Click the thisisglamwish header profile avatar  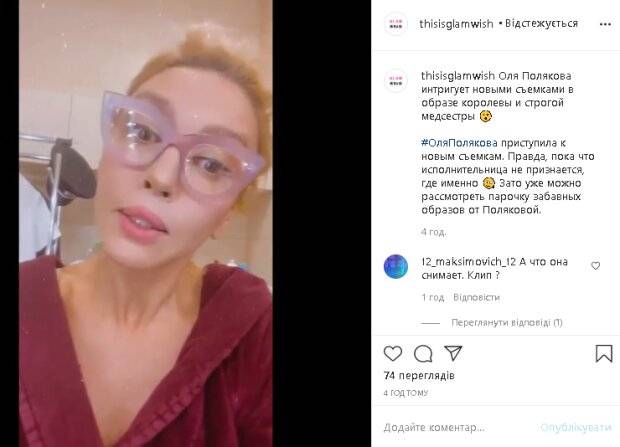396,24
